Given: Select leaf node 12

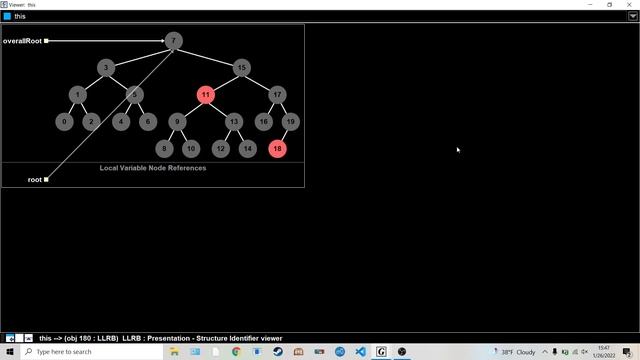Looking at the screenshot, I should [220, 149].
